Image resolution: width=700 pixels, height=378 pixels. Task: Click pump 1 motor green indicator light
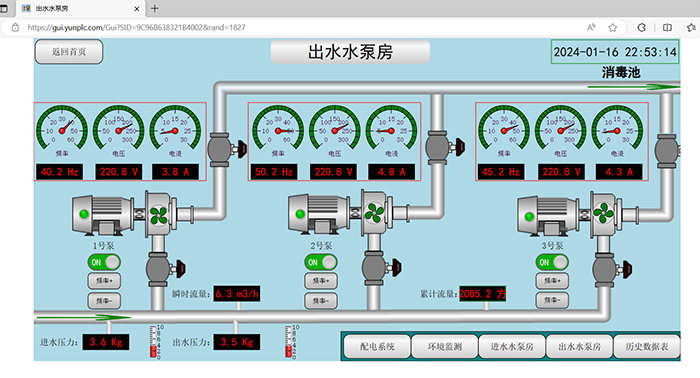[x=84, y=214]
